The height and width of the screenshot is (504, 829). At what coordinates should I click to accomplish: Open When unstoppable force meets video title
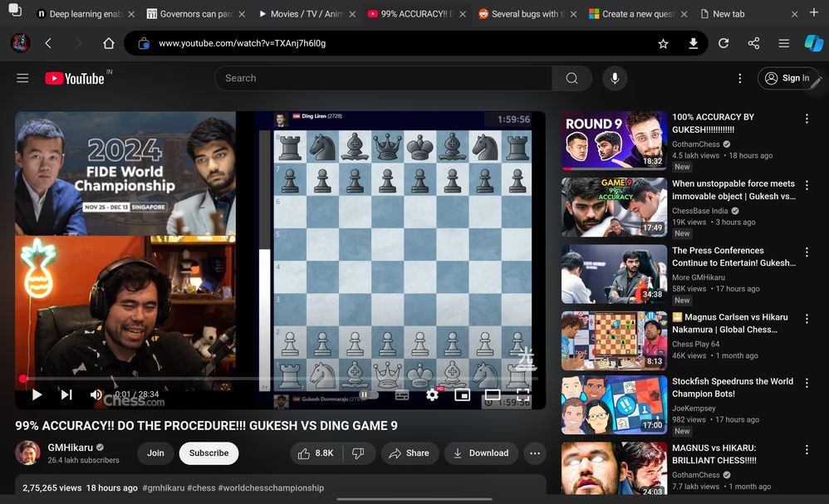[733, 189]
